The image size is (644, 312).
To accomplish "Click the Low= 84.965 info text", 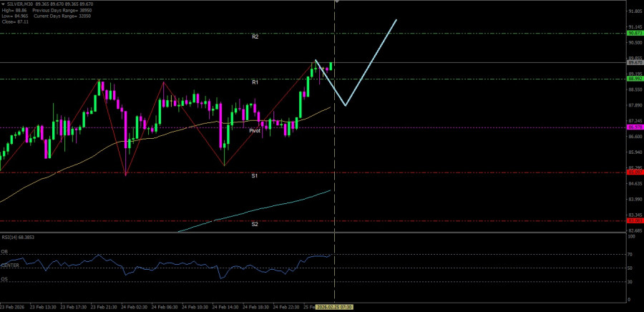I will pos(14,16).
